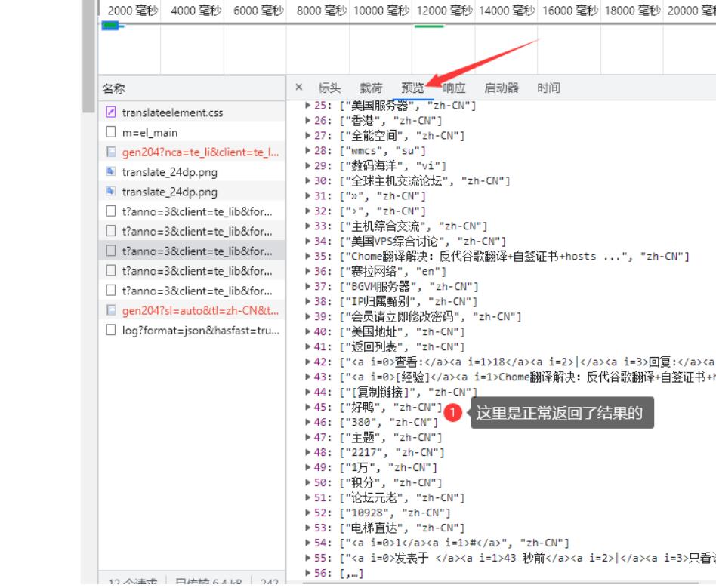The image size is (716, 588).
Task: Expand array entry 50 积分
Action: [x=307, y=482]
